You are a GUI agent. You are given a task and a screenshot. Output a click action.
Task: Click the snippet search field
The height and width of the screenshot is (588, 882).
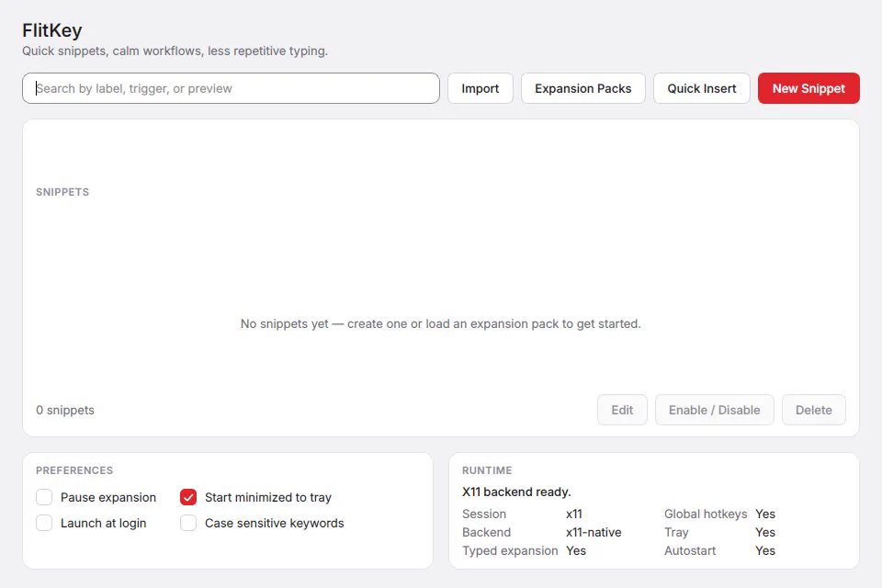point(231,88)
